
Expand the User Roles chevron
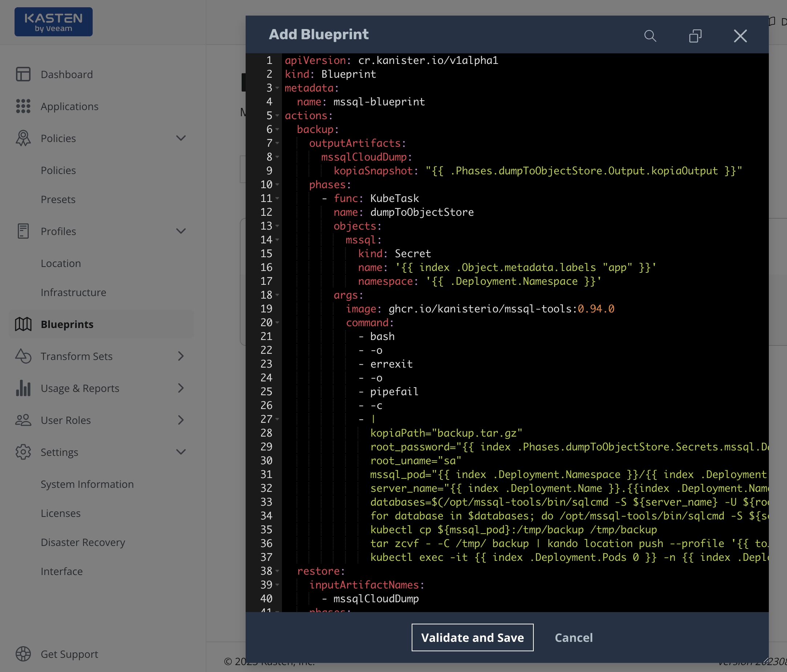pyautogui.click(x=181, y=420)
